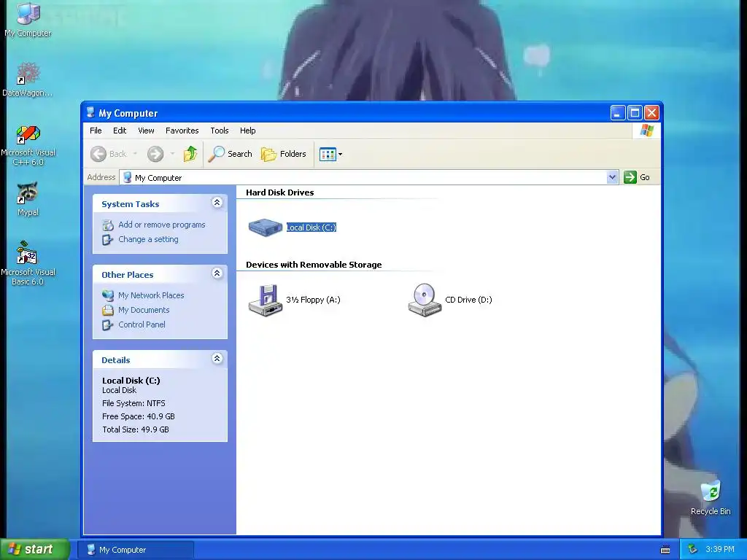747x560 pixels.
Task: Click the network tray icon
Action: click(692, 550)
